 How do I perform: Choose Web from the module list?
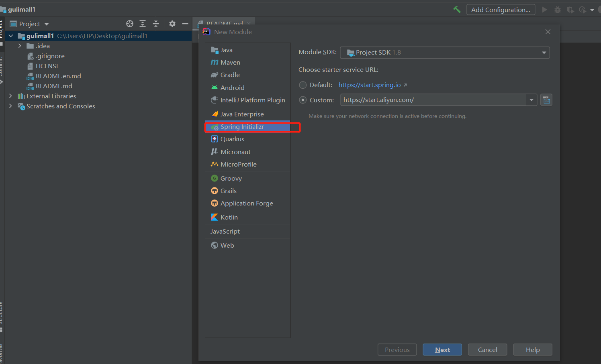(x=247, y=245)
